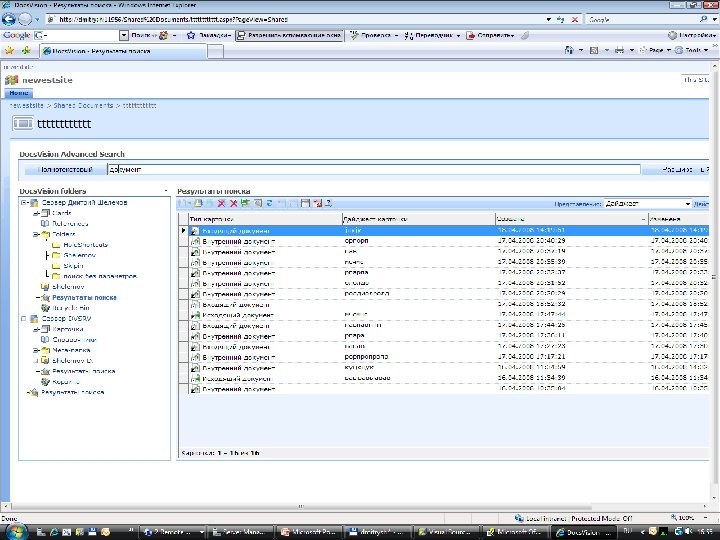This screenshot has height=540, width=720.
Task: Click the last results toolbar icon with the number 2
Action: [x=329, y=203]
